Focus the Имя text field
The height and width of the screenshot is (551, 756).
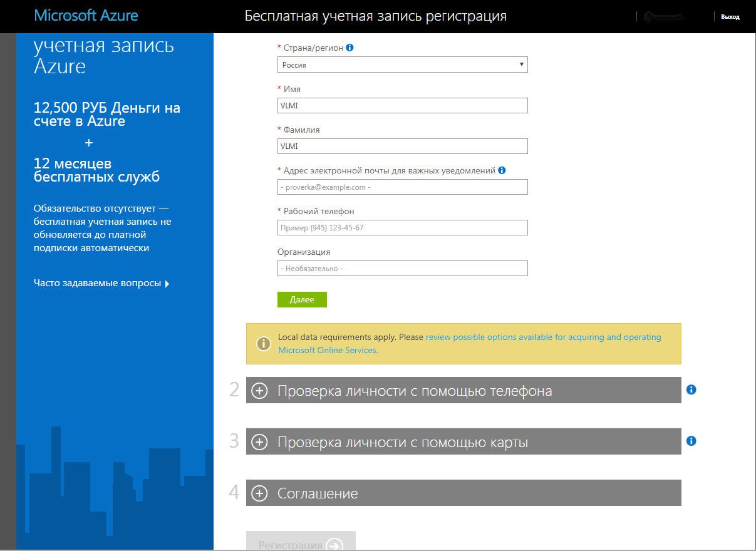[x=402, y=105]
